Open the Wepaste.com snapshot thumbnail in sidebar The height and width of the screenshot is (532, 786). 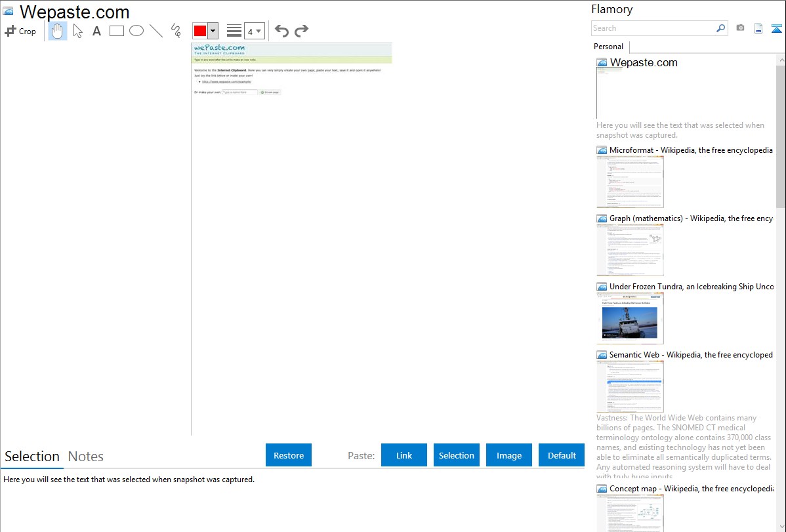pyautogui.click(x=610, y=94)
